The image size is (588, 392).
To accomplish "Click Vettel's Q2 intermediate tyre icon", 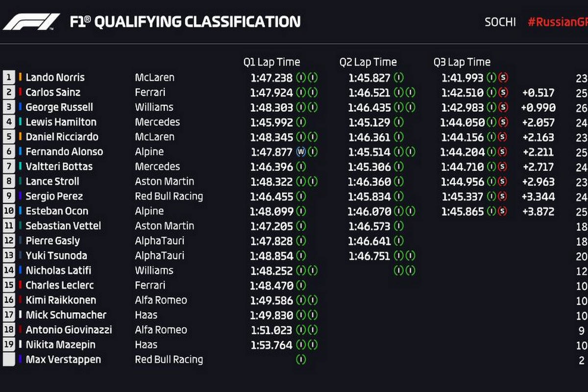I will (x=399, y=226).
